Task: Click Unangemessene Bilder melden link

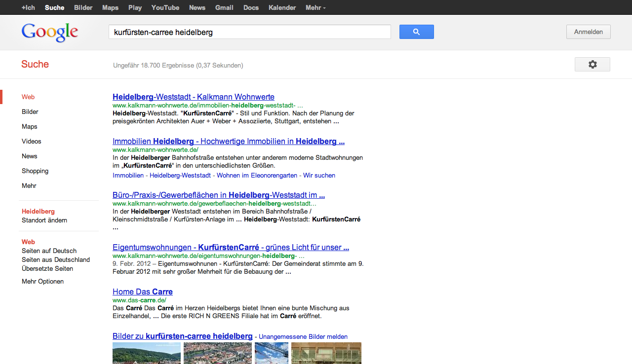Action: (303, 337)
